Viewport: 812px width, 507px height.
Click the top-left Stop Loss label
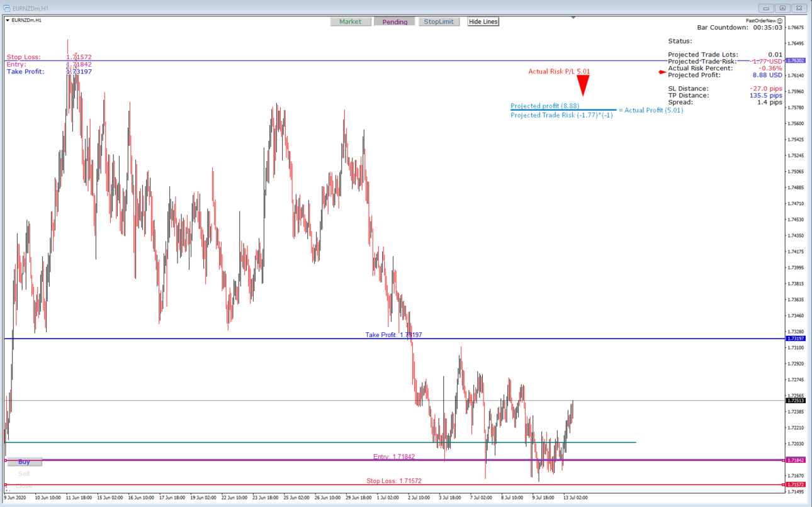pos(23,57)
